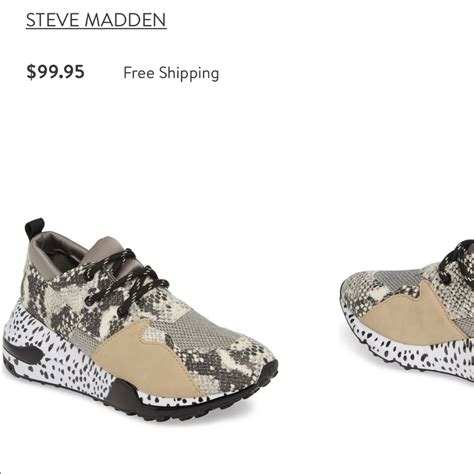474x474 pixels.
Task: Click the black laces on the left sneaker
Action: click(x=127, y=280)
